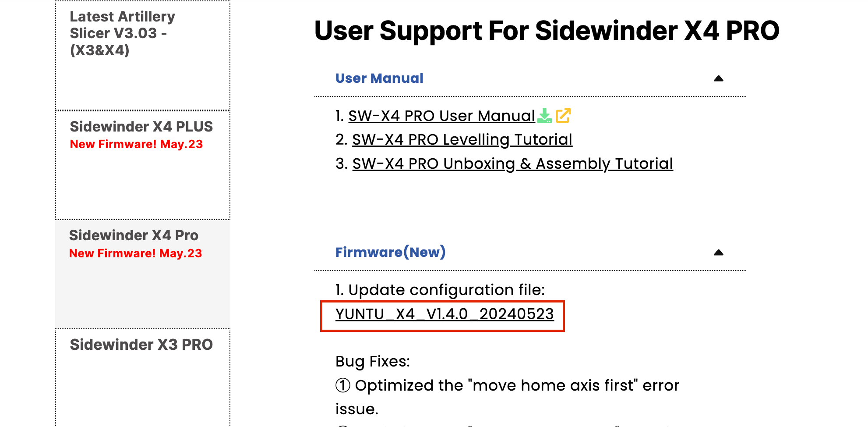Click the User Manual section heading
The height and width of the screenshot is (427, 868).
click(379, 78)
